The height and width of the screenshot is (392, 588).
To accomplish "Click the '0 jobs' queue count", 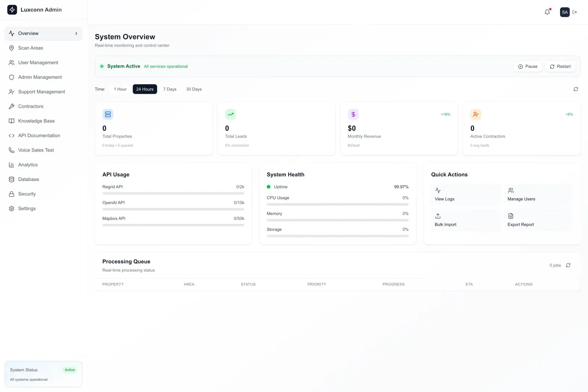I will [555, 266].
